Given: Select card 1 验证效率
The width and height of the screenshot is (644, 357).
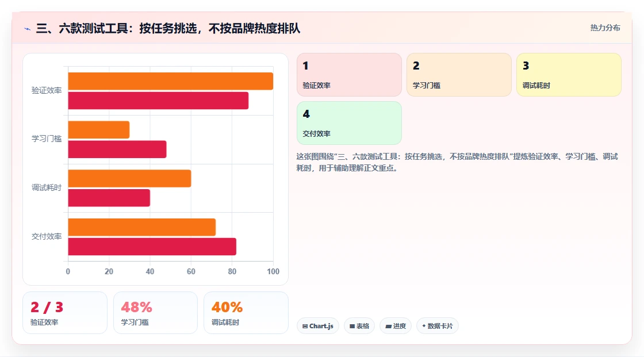Looking at the screenshot, I should [349, 75].
